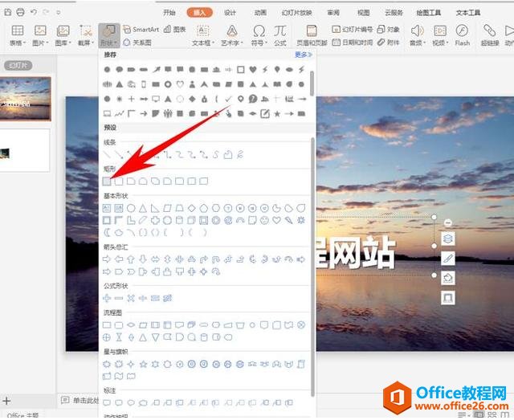Click the shape fill icon beside text box
This screenshot has height=420, width=514.
[x=448, y=278]
